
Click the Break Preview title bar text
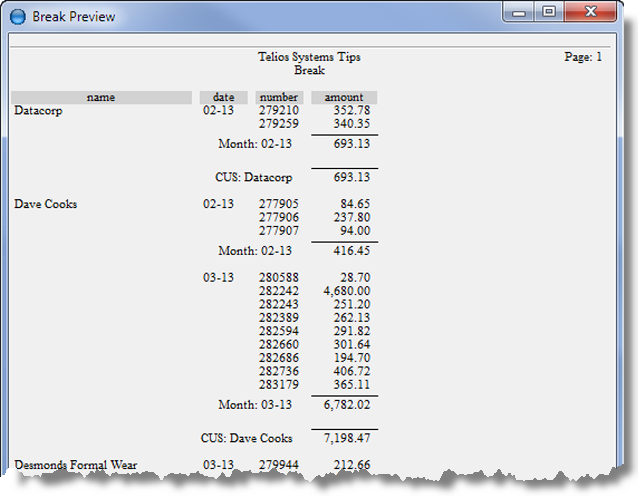click(x=73, y=16)
